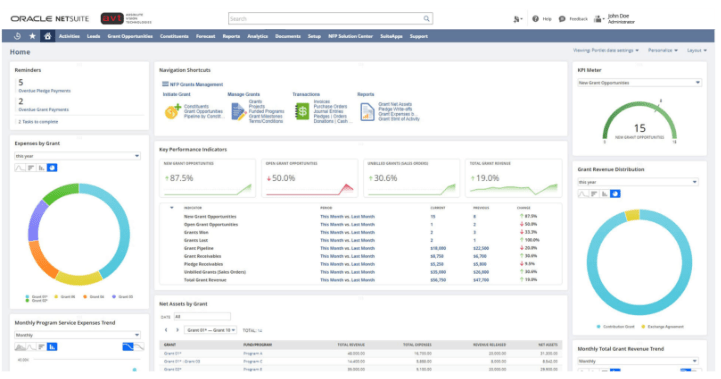Viewport: 721px width, 379px height.
Task: Open the SuiteApps menu
Action: 391,36
